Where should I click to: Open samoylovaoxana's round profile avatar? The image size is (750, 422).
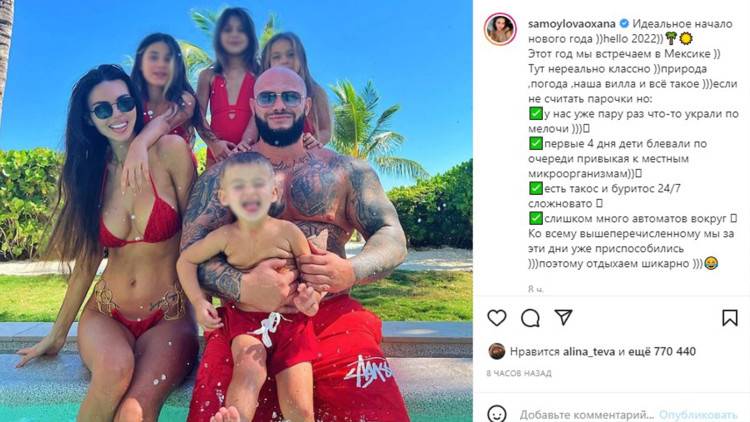pyautogui.click(x=500, y=29)
